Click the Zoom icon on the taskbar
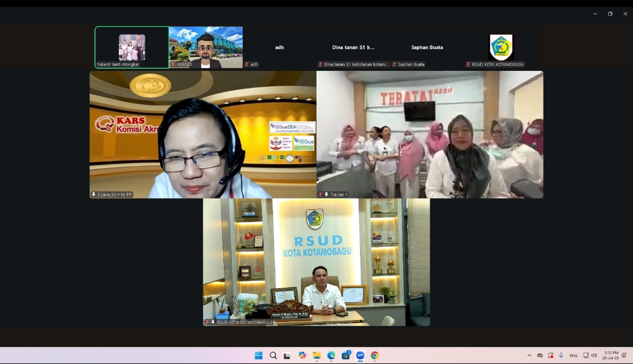The image size is (633, 364). 360,356
